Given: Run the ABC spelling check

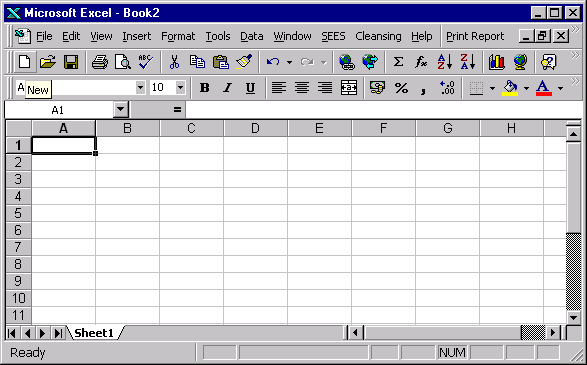Looking at the screenshot, I should click(145, 62).
